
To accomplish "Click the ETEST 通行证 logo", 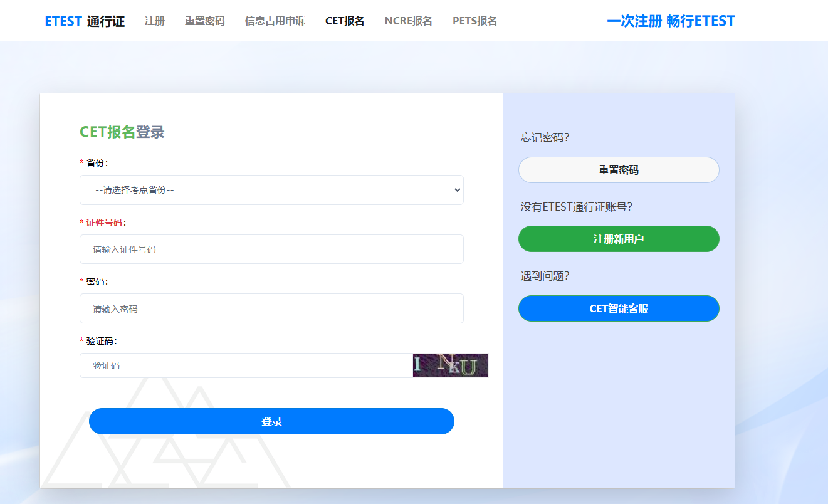I will pos(85,21).
